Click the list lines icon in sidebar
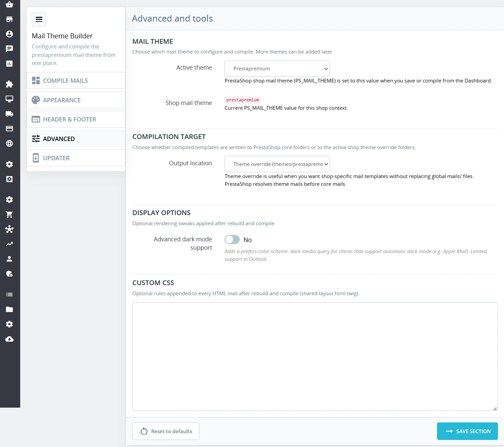The height and width of the screenshot is (447, 504). click(9, 295)
